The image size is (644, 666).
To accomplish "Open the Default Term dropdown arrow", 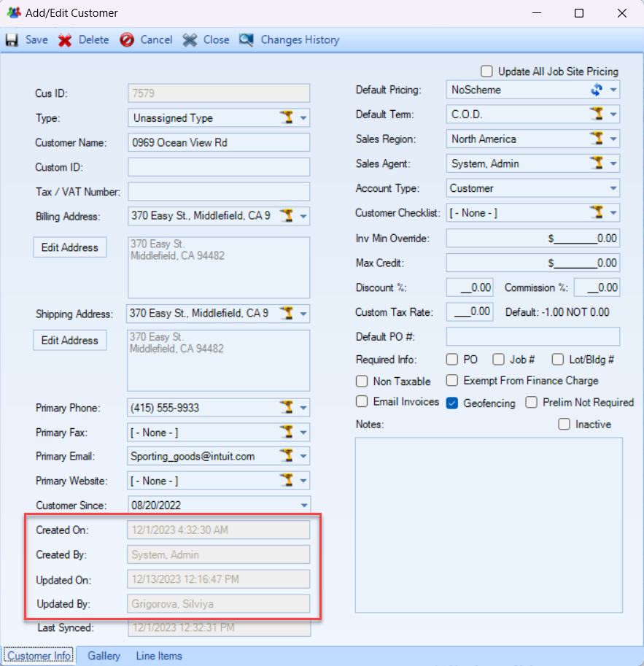I will (x=613, y=115).
